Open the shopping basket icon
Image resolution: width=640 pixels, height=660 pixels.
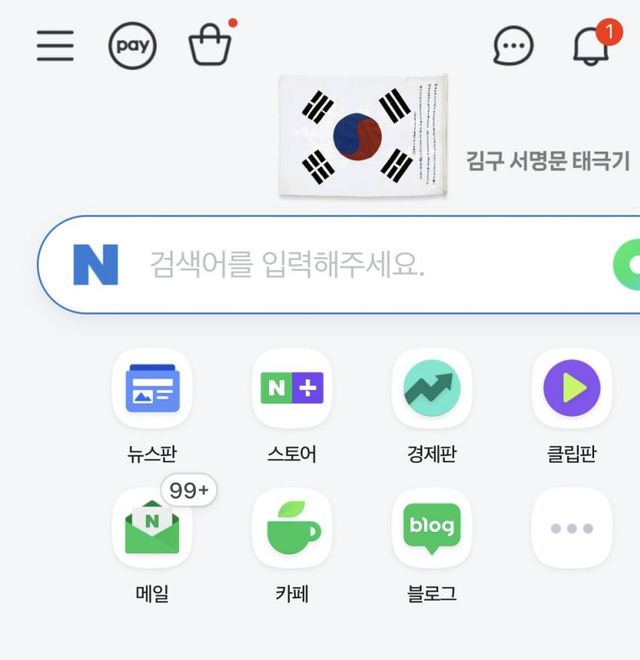210,45
